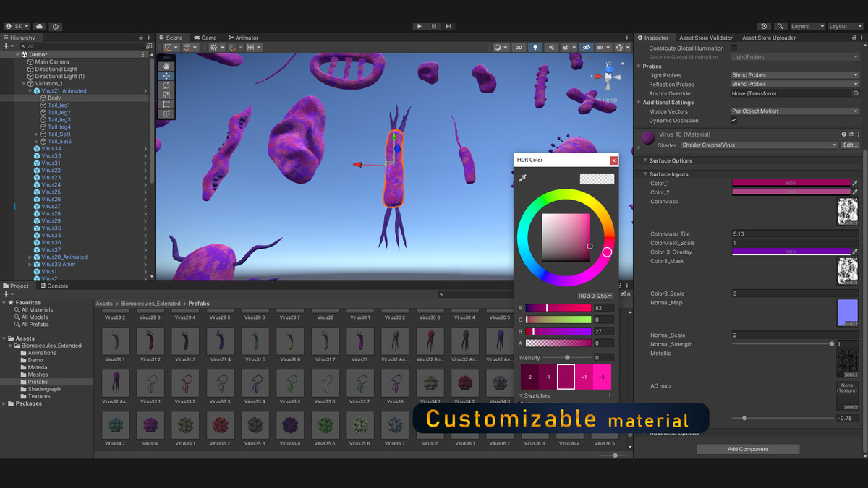Select the Scene tab
The width and height of the screenshot is (868, 488).
tap(171, 38)
